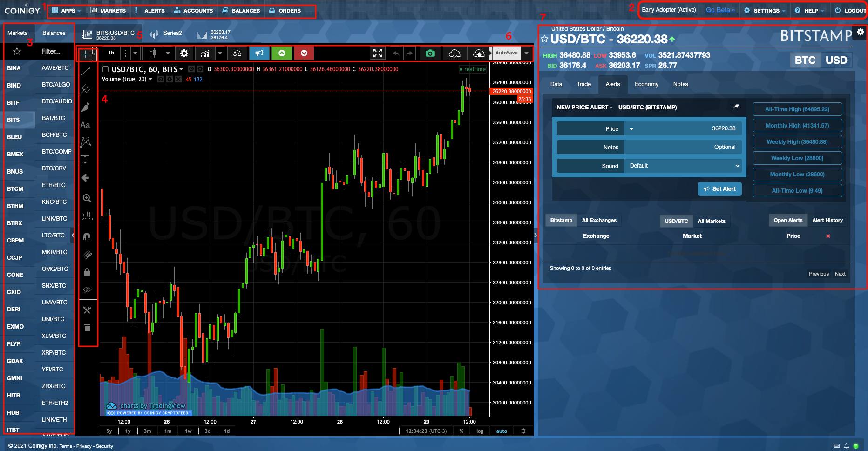Image resolution: width=868 pixels, height=451 pixels.
Task: Load chart layout from cloud
Action: coord(454,53)
